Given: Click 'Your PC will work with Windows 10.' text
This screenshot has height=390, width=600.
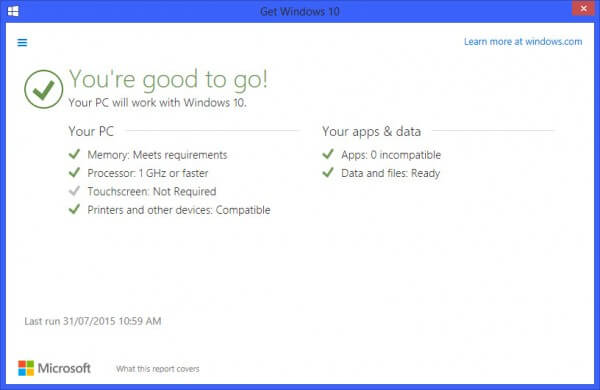Looking at the screenshot, I should click(157, 103).
